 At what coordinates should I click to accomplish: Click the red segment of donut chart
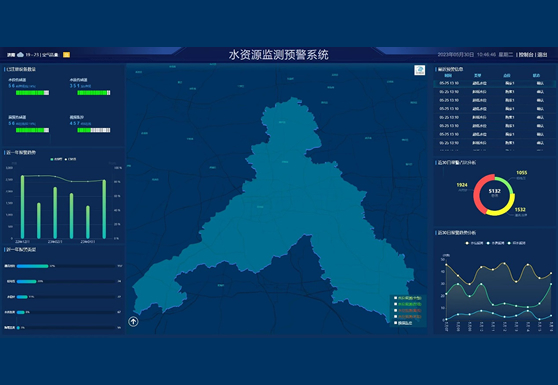click(x=478, y=195)
